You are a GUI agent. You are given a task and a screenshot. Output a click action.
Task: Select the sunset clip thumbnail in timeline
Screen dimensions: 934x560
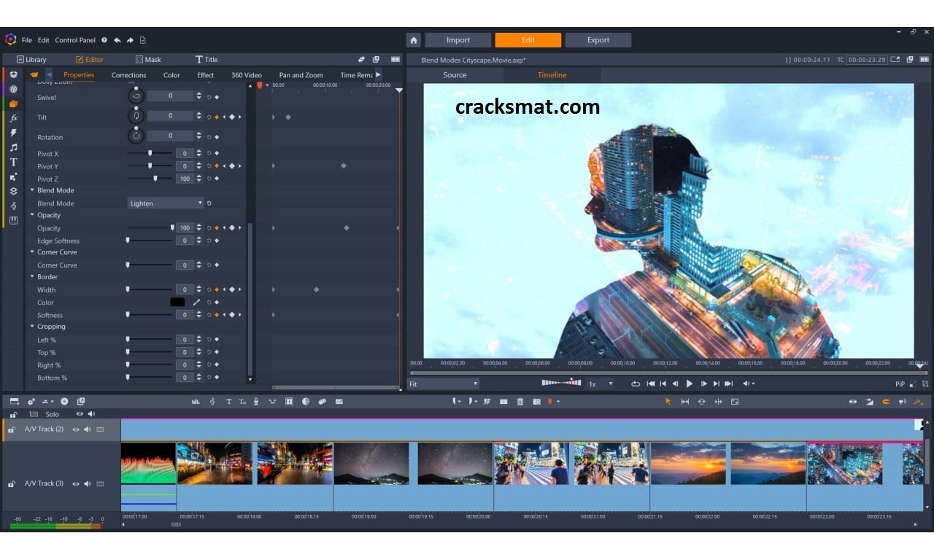(688, 464)
